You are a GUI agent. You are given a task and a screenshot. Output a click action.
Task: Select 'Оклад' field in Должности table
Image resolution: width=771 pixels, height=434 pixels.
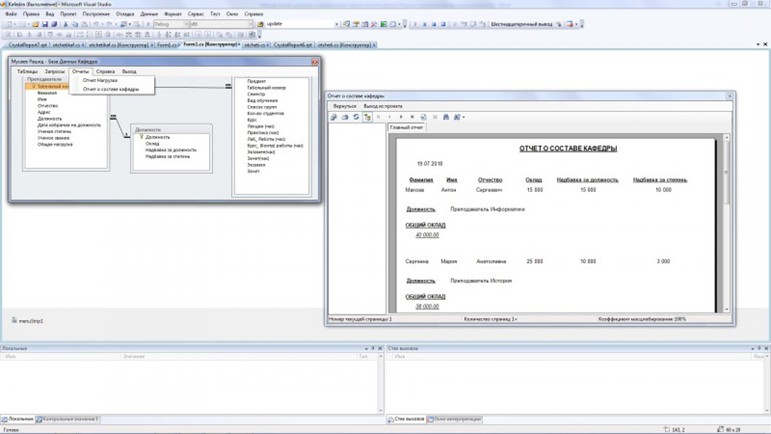[x=152, y=144]
